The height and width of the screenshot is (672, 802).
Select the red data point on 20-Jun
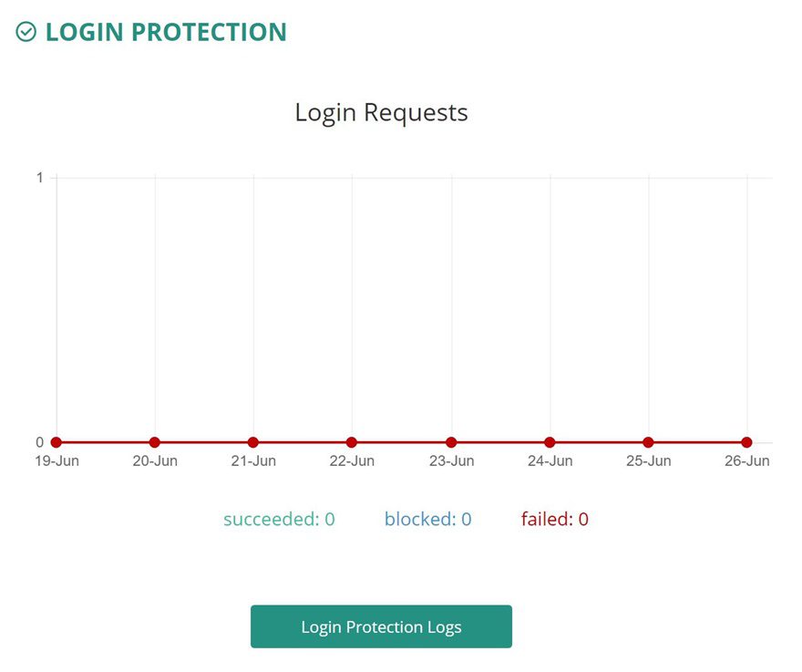click(x=155, y=441)
